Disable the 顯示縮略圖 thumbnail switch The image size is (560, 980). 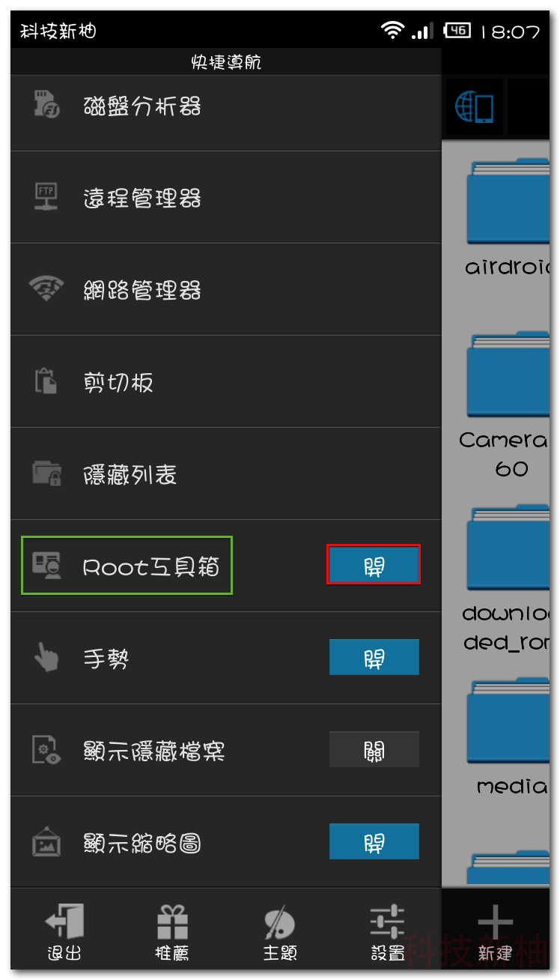coord(374,841)
